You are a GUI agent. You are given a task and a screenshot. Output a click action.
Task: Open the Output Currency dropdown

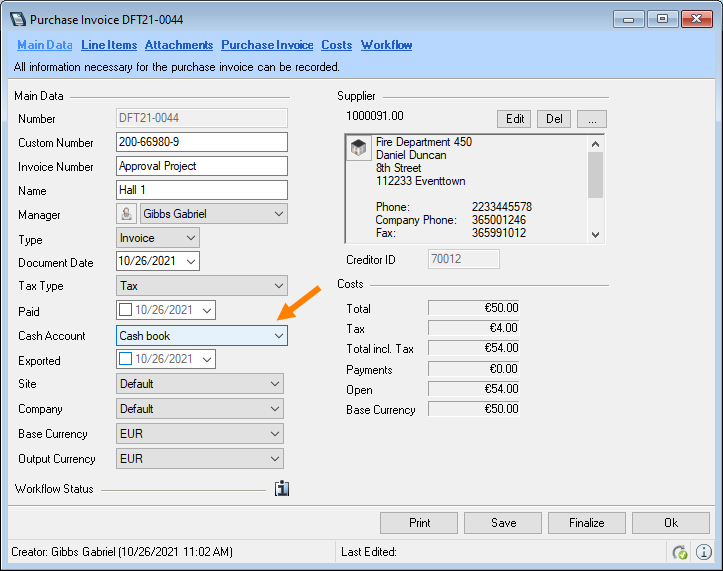[274, 459]
